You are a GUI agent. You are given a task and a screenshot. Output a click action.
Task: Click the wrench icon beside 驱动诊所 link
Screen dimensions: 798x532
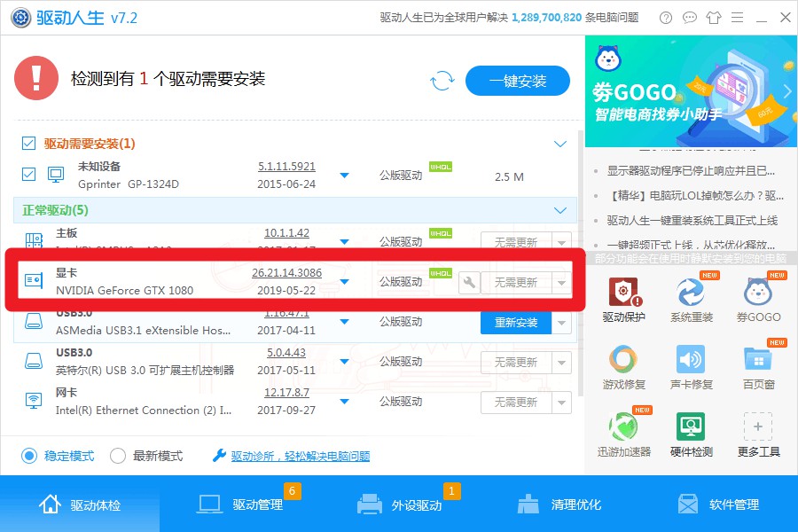pyautogui.click(x=219, y=455)
